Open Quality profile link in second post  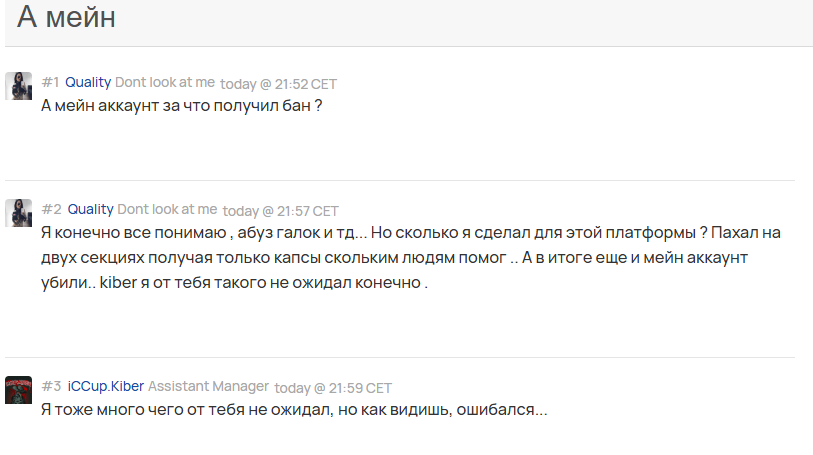[x=91, y=209]
